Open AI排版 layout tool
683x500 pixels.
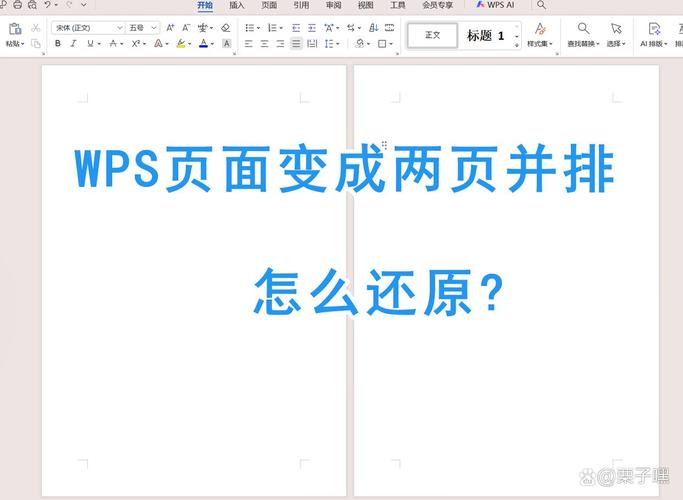click(654, 35)
